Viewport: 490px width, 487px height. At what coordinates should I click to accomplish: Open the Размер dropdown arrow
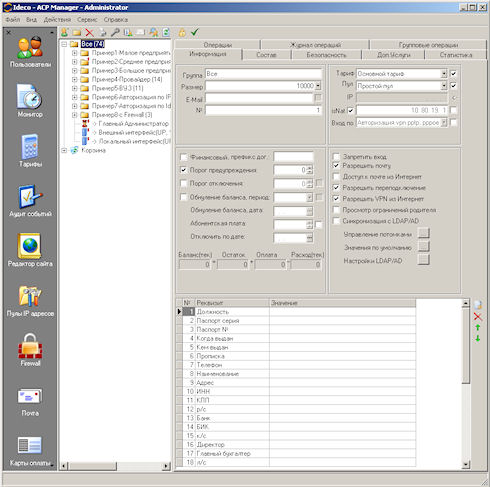tap(318, 86)
